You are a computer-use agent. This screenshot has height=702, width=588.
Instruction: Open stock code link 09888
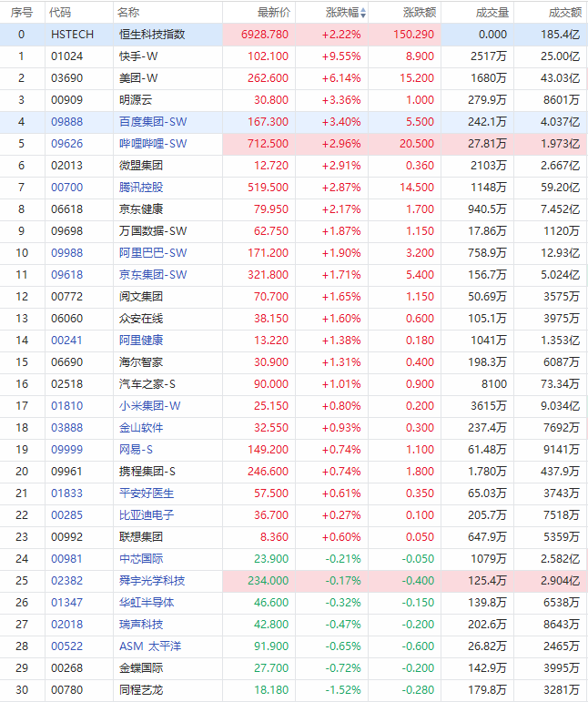[66, 122]
